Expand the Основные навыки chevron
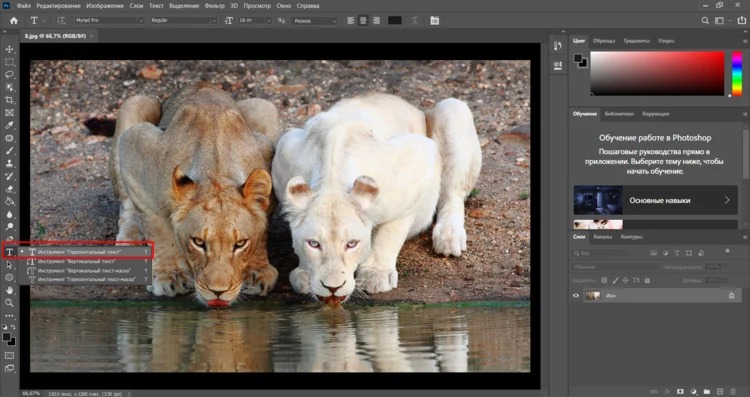This screenshot has height=397, width=750. 727,200
